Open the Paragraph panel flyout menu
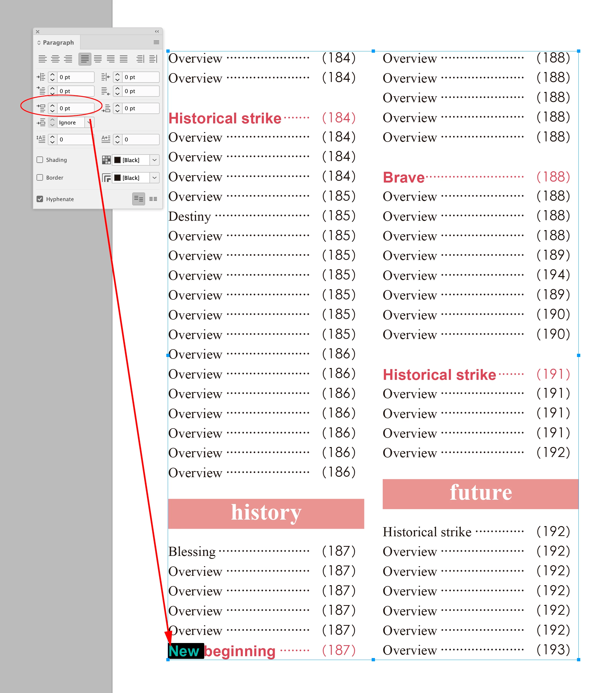616x693 pixels. click(x=156, y=42)
